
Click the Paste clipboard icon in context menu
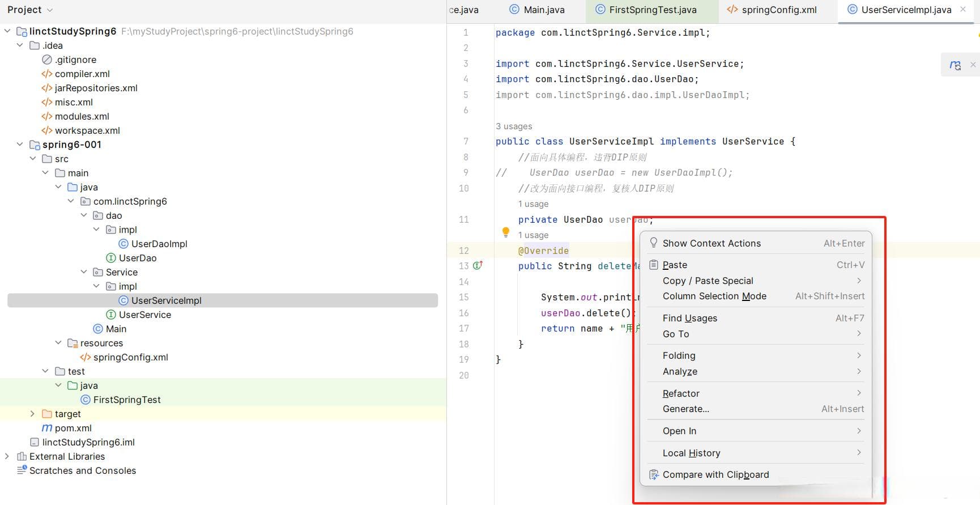click(654, 265)
